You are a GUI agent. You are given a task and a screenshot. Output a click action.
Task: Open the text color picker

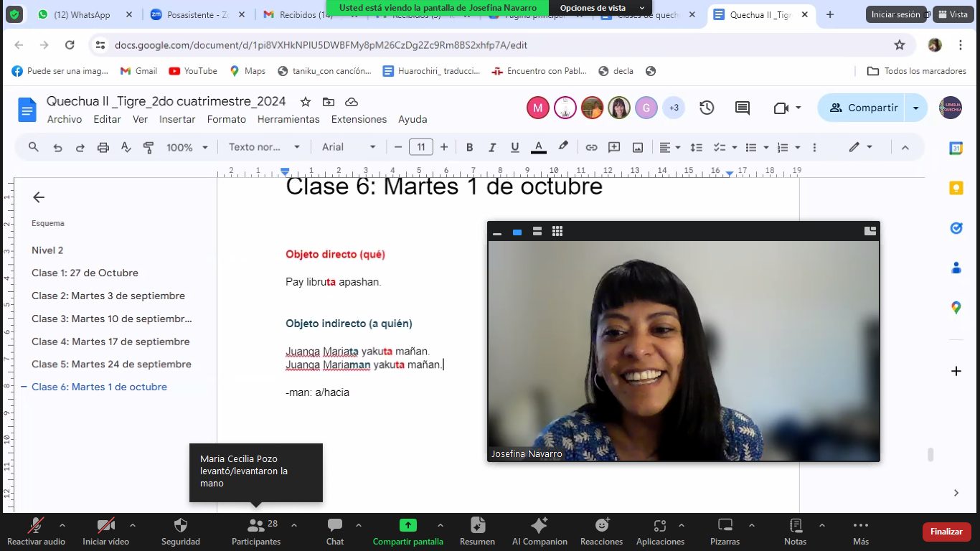tap(539, 147)
